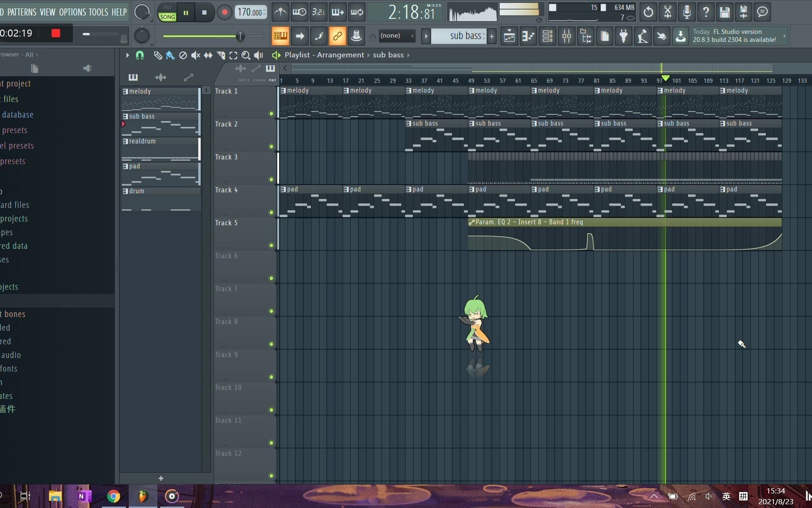Arm the transport record button

[x=225, y=13]
